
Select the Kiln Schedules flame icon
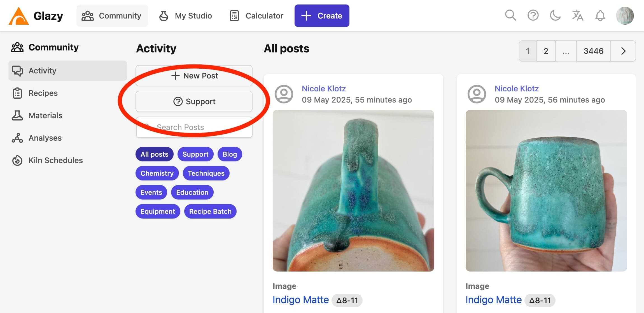click(x=17, y=160)
